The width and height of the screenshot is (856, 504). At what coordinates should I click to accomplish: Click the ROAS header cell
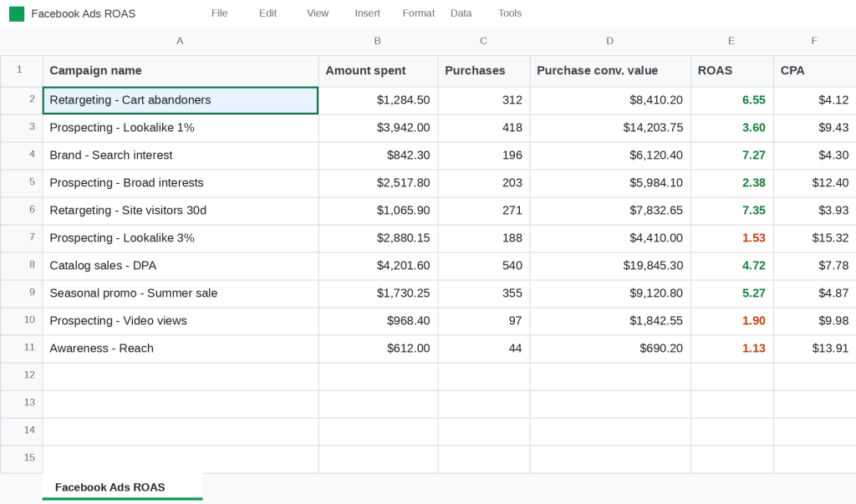point(731,71)
